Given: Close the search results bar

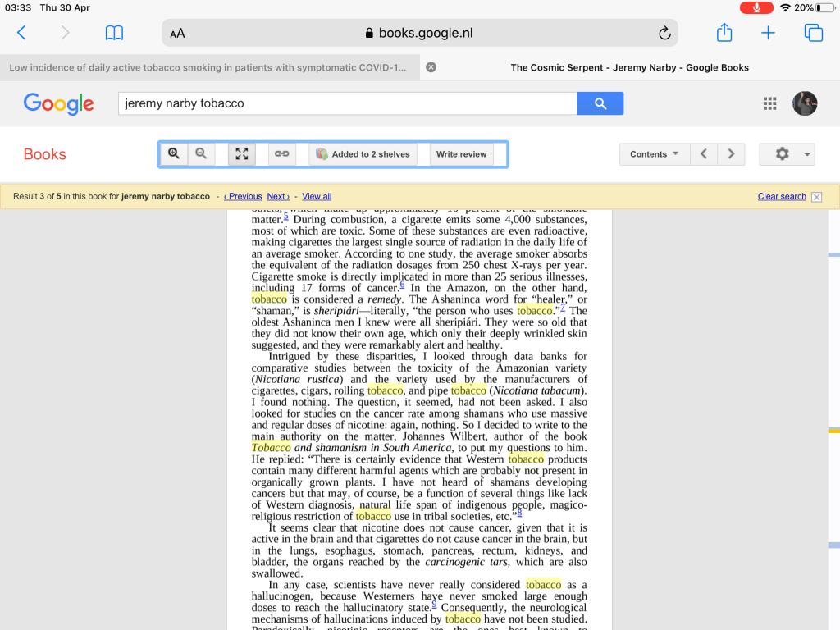Looking at the screenshot, I should [x=816, y=197].
